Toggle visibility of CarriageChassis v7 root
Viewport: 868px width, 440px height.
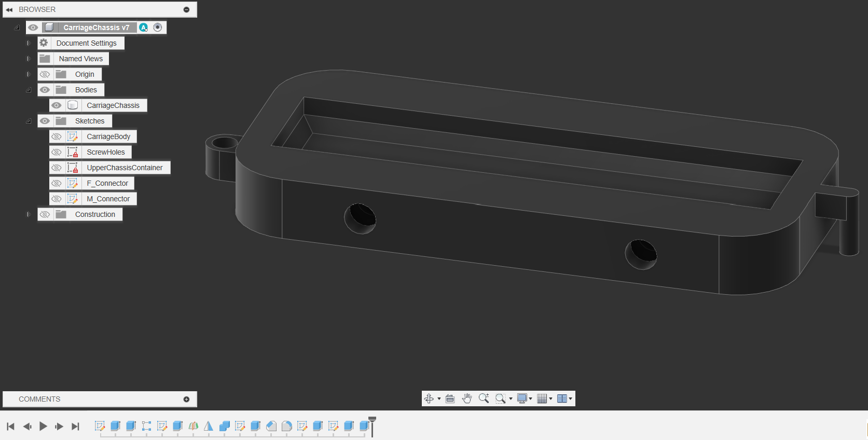33,27
